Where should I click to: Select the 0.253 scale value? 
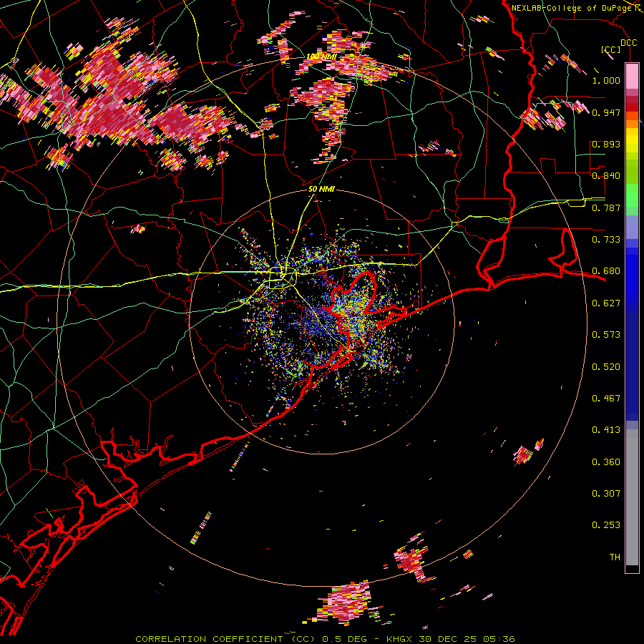(x=606, y=525)
